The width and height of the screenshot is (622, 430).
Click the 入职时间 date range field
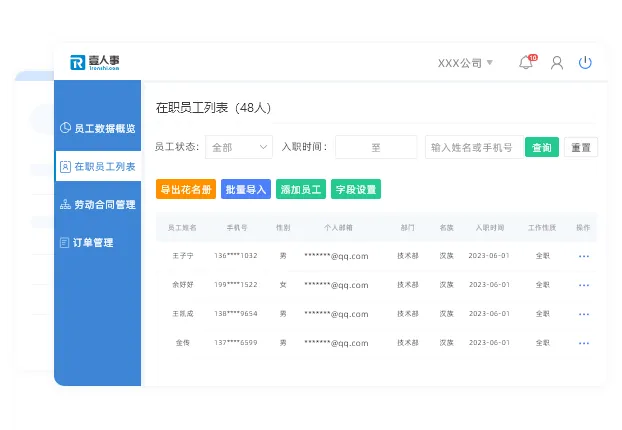tap(376, 147)
